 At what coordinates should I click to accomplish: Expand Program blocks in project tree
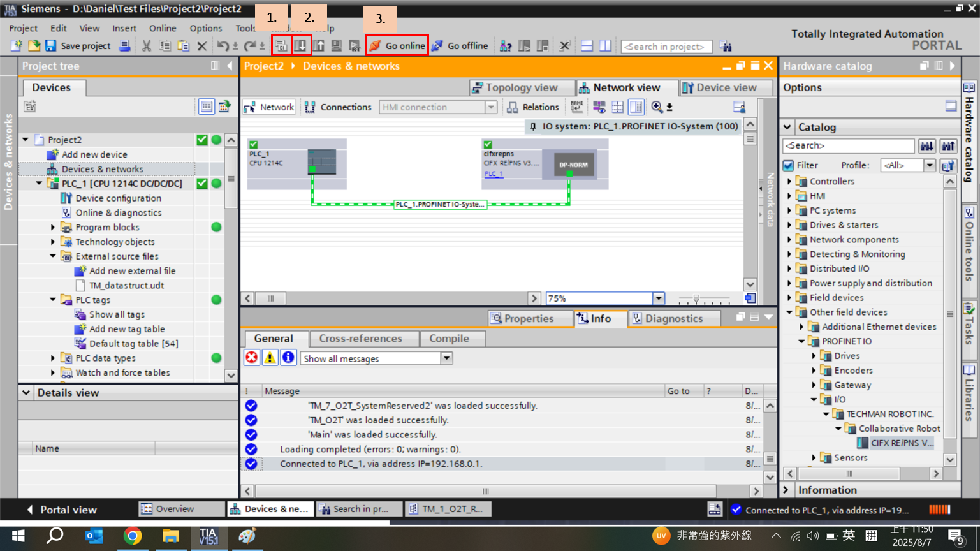[53, 227]
